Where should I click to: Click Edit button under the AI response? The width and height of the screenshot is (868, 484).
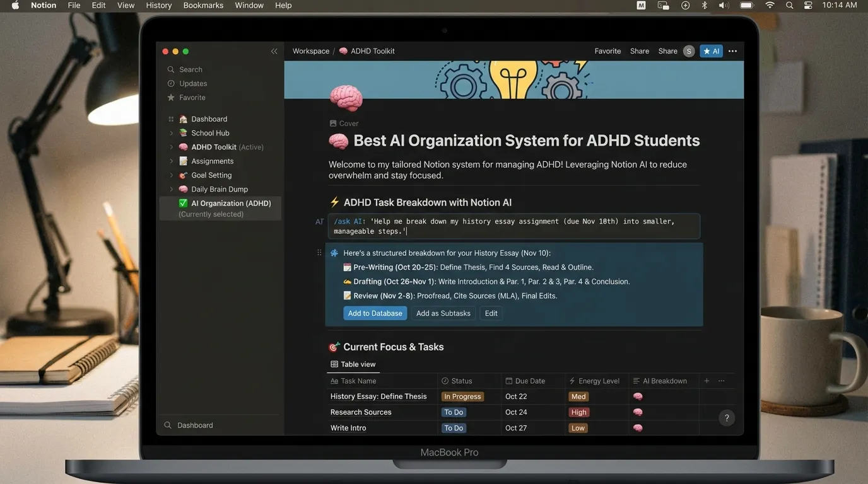pos(491,313)
